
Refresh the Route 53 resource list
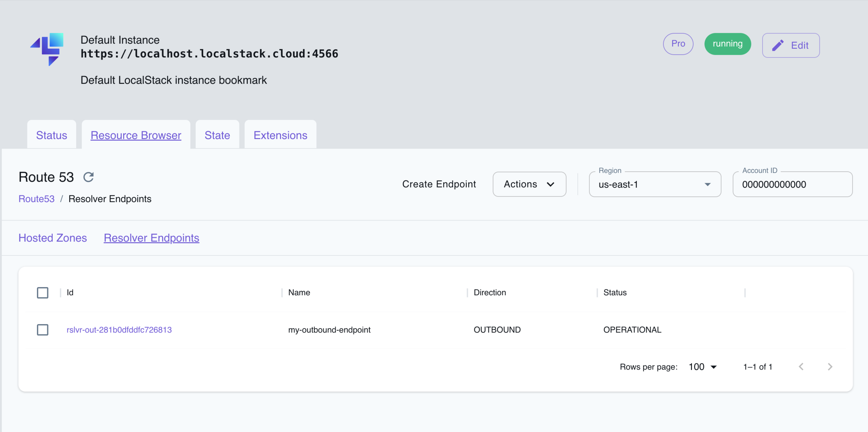pyautogui.click(x=89, y=177)
